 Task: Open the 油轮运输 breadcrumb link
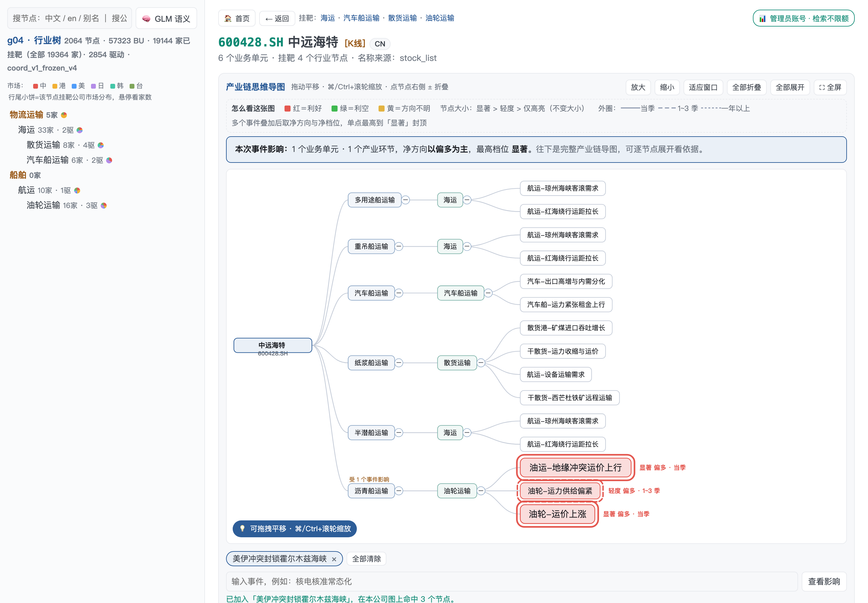pyautogui.click(x=440, y=18)
